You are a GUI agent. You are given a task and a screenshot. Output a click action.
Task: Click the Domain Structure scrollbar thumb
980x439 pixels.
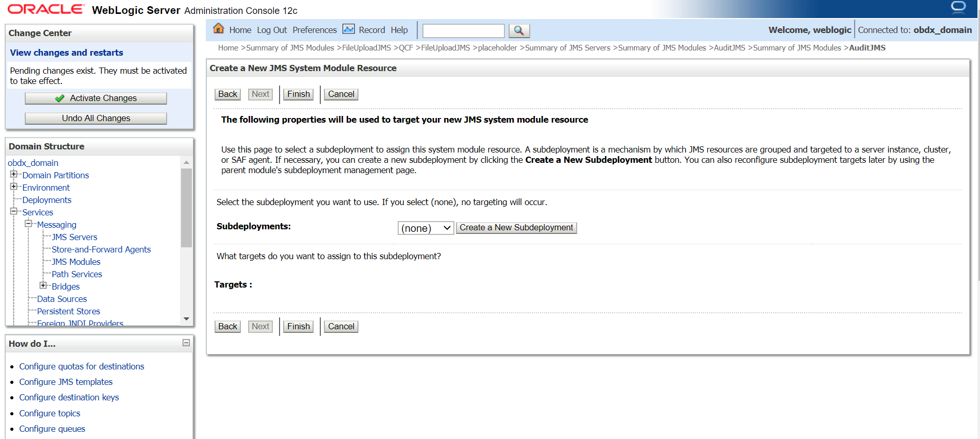[186, 208]
